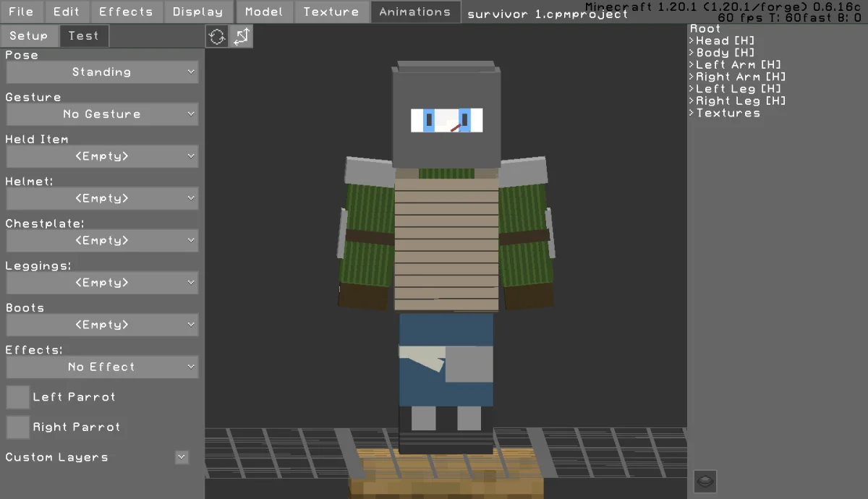Open the Effects dropdown showing No Effect
Viewport: 868px width, 499px height.
tap(102, 367)
